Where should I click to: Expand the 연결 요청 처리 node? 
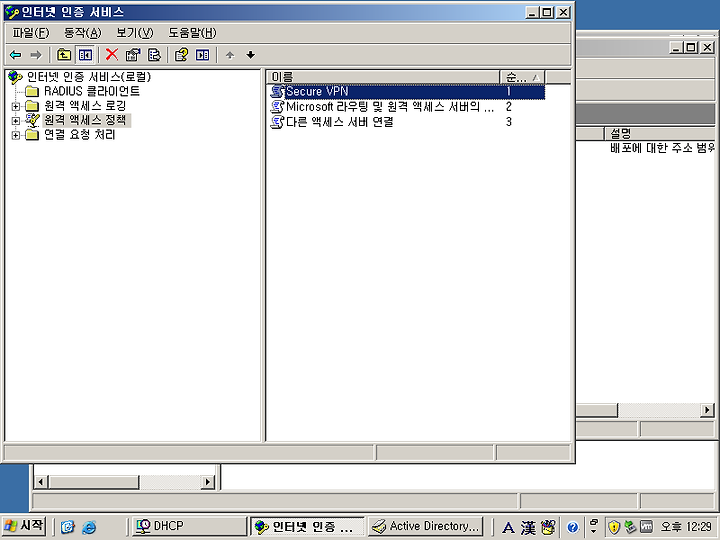coord(16,135)
